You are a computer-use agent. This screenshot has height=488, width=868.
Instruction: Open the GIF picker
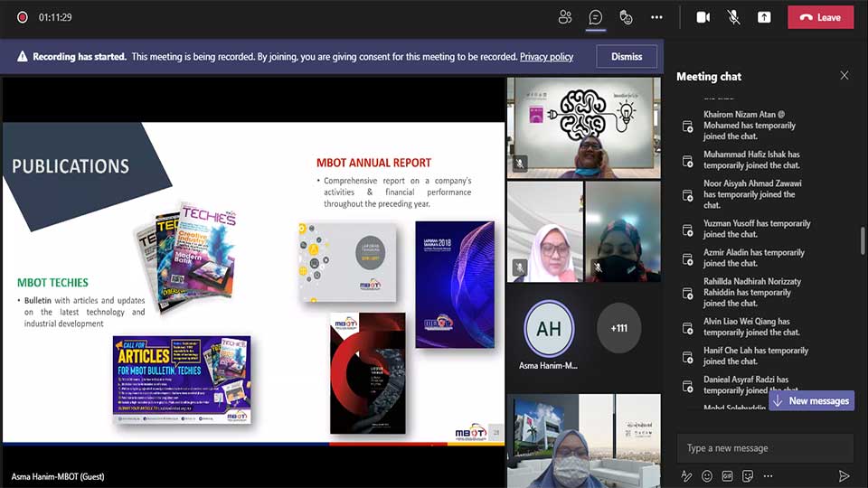coord(727,476)
